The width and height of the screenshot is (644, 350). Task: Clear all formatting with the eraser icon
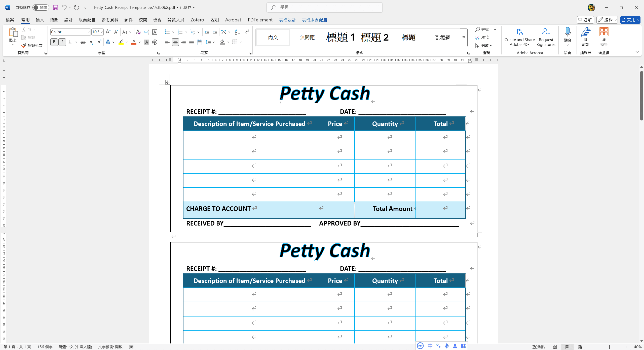click(x=138, y=32)
